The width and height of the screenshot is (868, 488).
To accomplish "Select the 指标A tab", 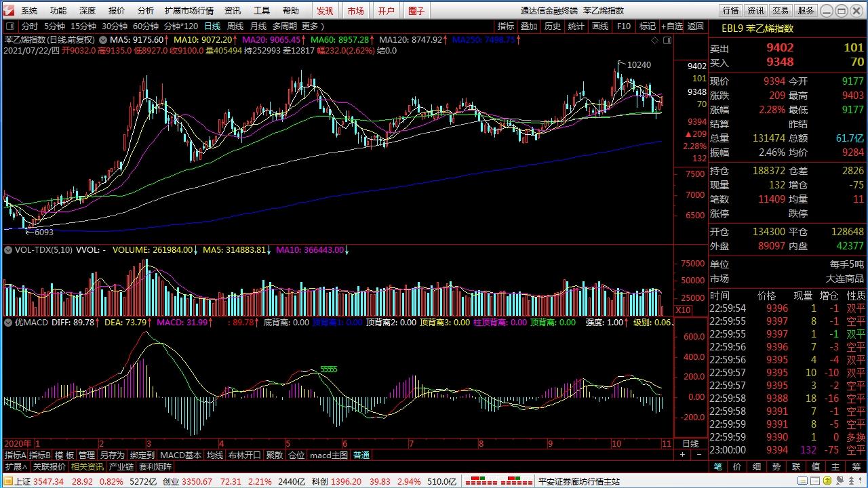I will coord(15,455).
